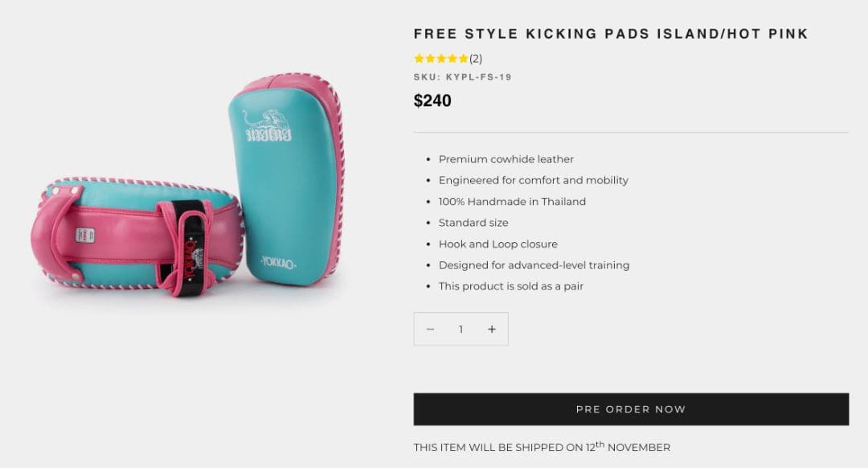This screenshot has width=868, height=468.
Task: Click the SKU KYPL-FS-19 text
Action: tap(463, 77)
